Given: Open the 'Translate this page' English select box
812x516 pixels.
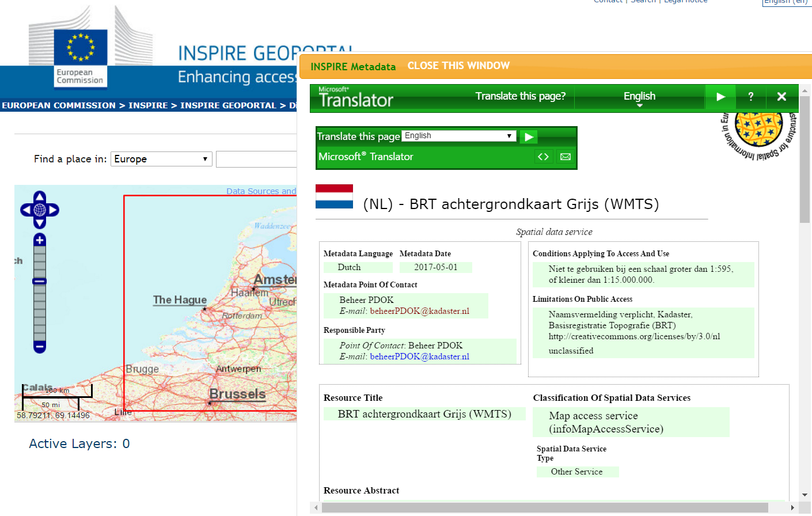Looking at the screenshot, I should 458,136.
